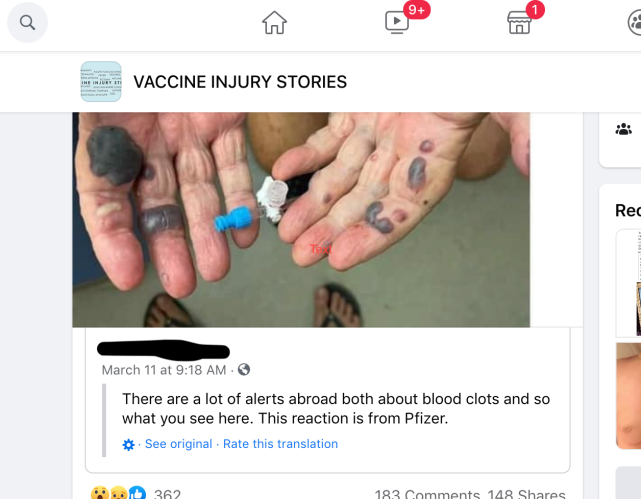Open the reaction emojis list
The height and width of the screenshot is (499, 641).
point(118,493)
